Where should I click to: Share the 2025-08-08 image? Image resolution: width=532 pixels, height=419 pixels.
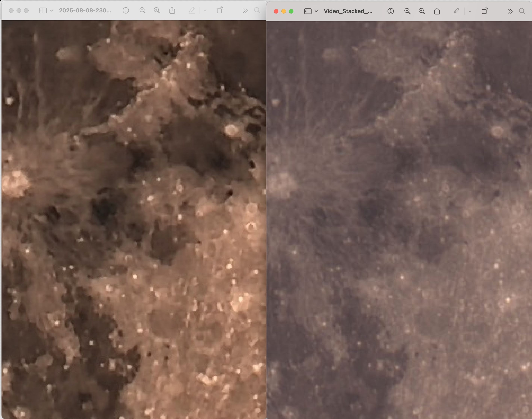[x=172, y=10]
